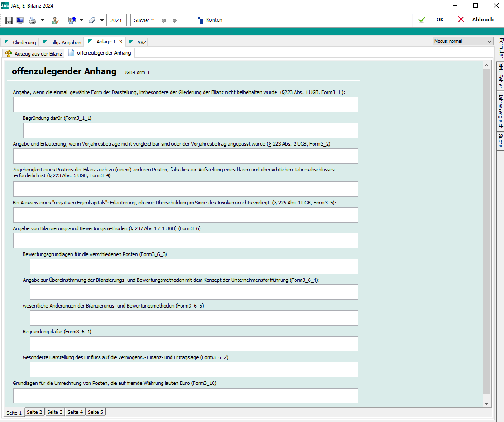Go to Seite 3 page tab

55,412
